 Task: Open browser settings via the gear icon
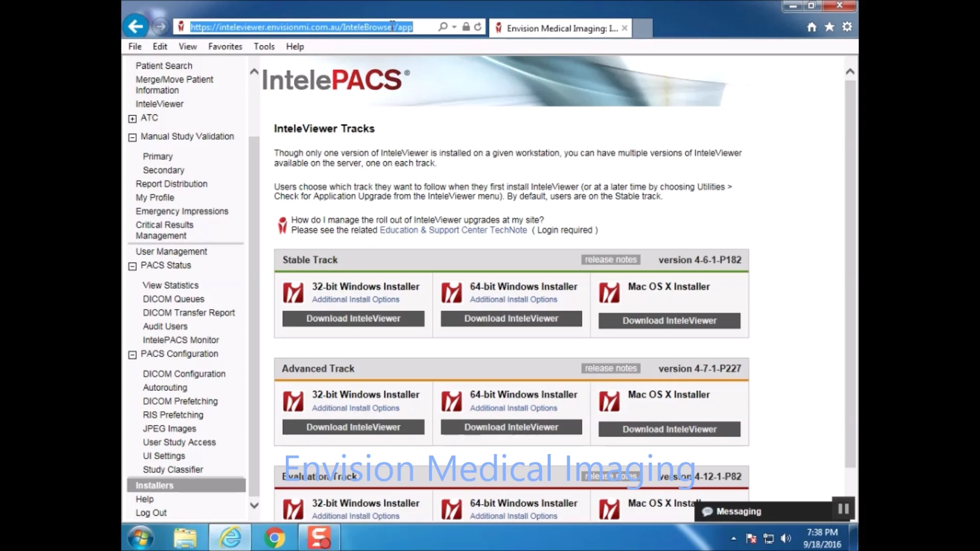point(847,27)
